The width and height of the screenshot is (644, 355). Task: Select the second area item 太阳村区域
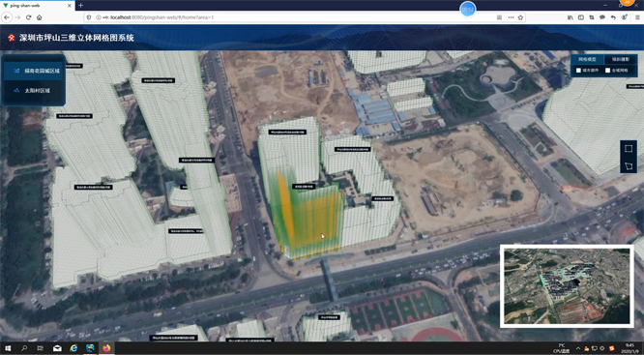(33, 90)
